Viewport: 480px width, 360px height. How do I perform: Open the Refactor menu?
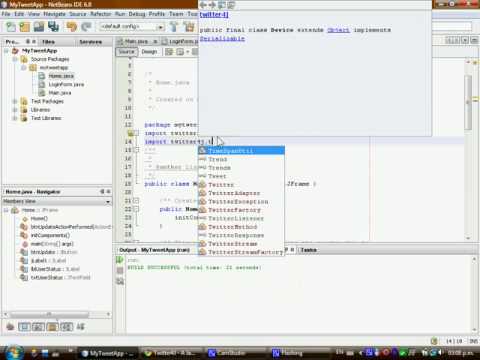(101, 14)
